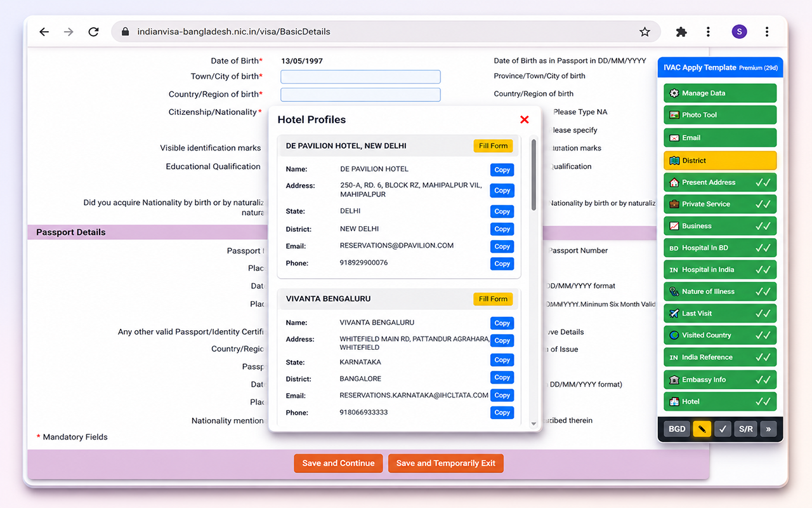Open the Hospital in BD template
This screenshot has height=508, width=812.
tap(720, 248)
